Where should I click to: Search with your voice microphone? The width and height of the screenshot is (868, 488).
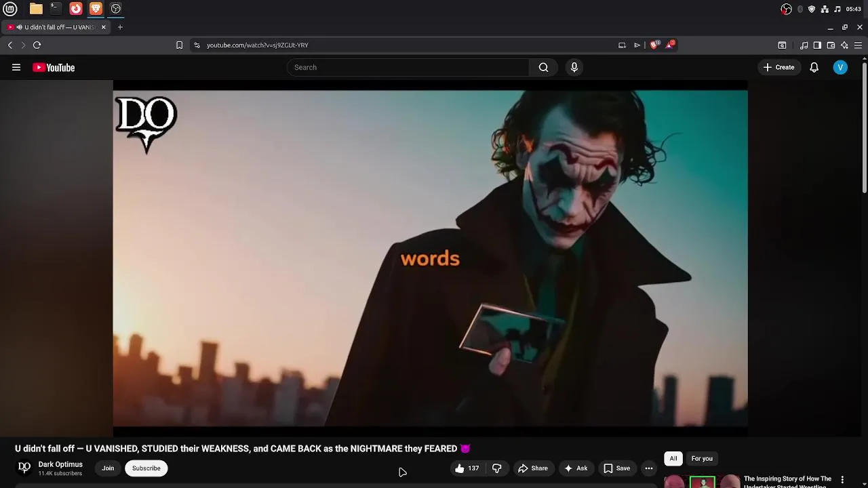coord(574,67)
